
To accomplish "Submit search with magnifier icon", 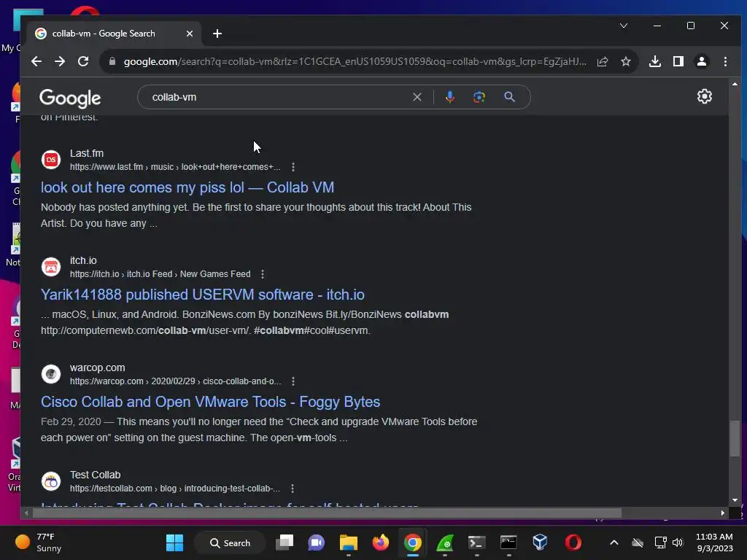I will pyautogui.click(x=509, y=97).
